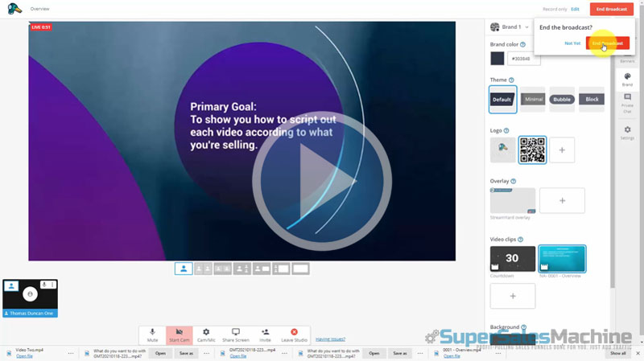Add a new logo with plus tile
644x361 pixels.
[x=562, y=150]
